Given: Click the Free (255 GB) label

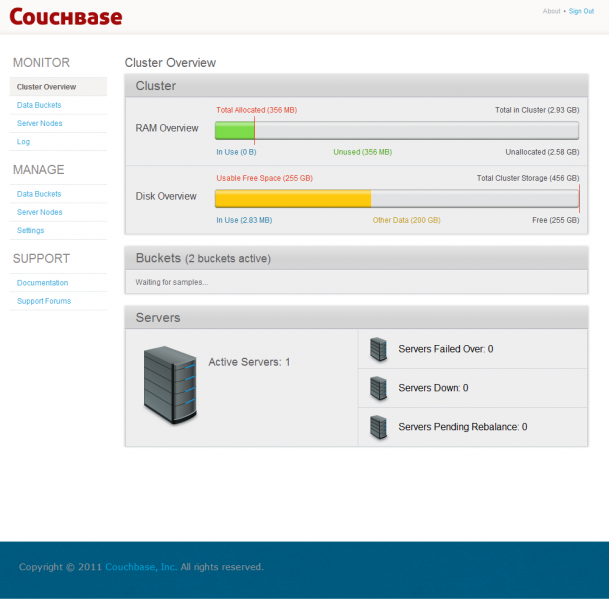Looking at the screenshot, I should (x=555, y=220).
